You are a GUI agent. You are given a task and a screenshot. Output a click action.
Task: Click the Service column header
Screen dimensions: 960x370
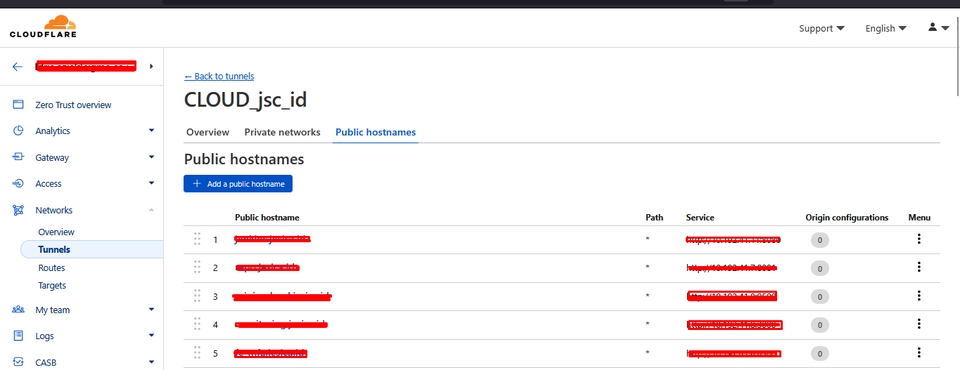tap(700, 217)
